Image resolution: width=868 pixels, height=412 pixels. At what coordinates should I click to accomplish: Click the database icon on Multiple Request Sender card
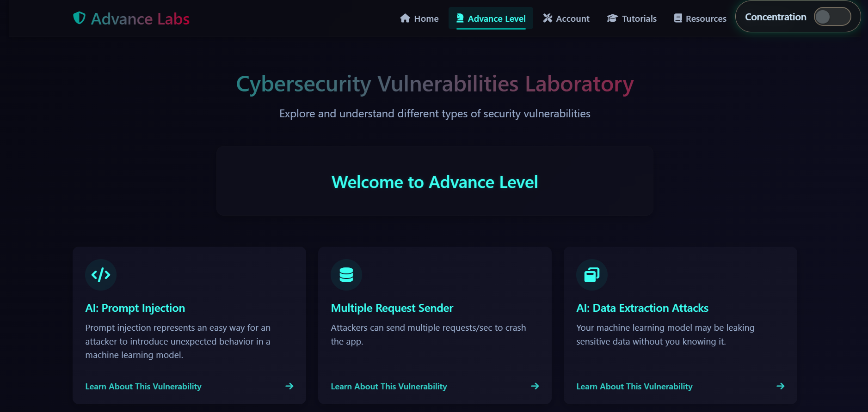346,275
